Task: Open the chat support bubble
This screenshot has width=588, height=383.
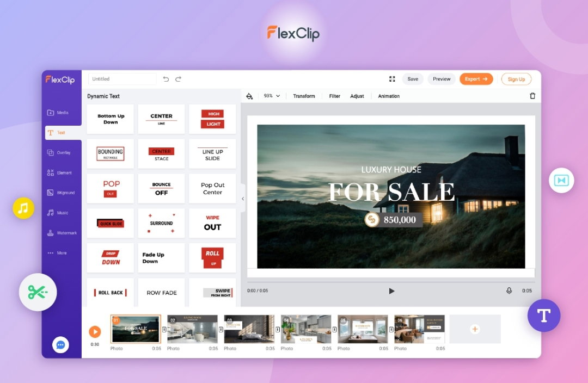Action: pyautogui.click(x=60, y=345)
